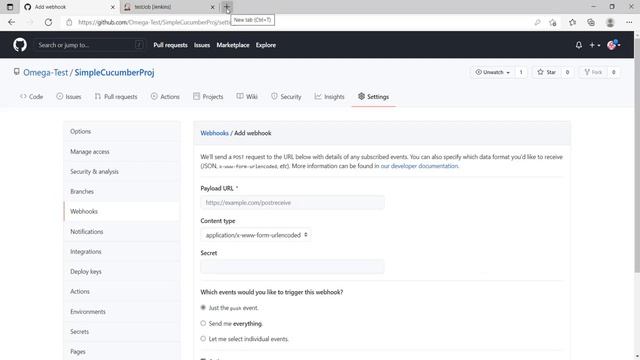
Task: Open browser Favorites list icon
Action: 572,22
